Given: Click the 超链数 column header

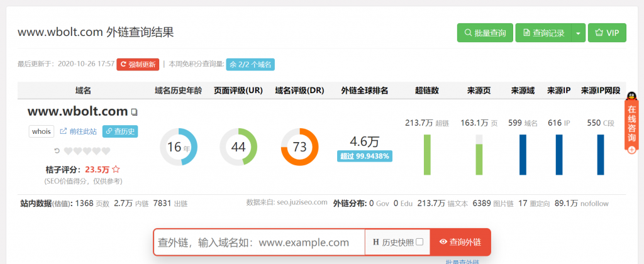Looking at the screenshot, I should point(427,91).
